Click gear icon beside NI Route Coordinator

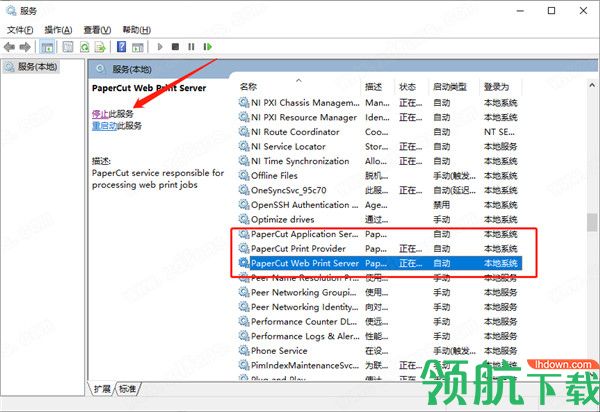pos(244,131)
